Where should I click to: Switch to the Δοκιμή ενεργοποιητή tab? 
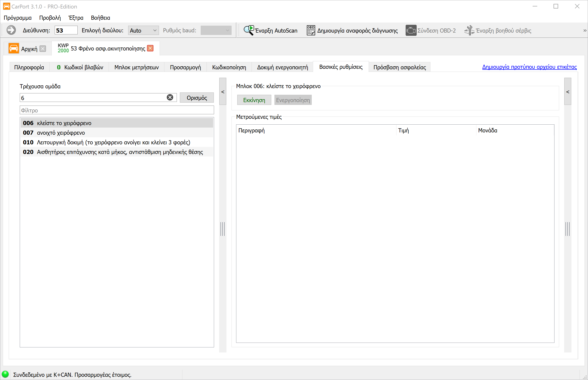[283, 67]
